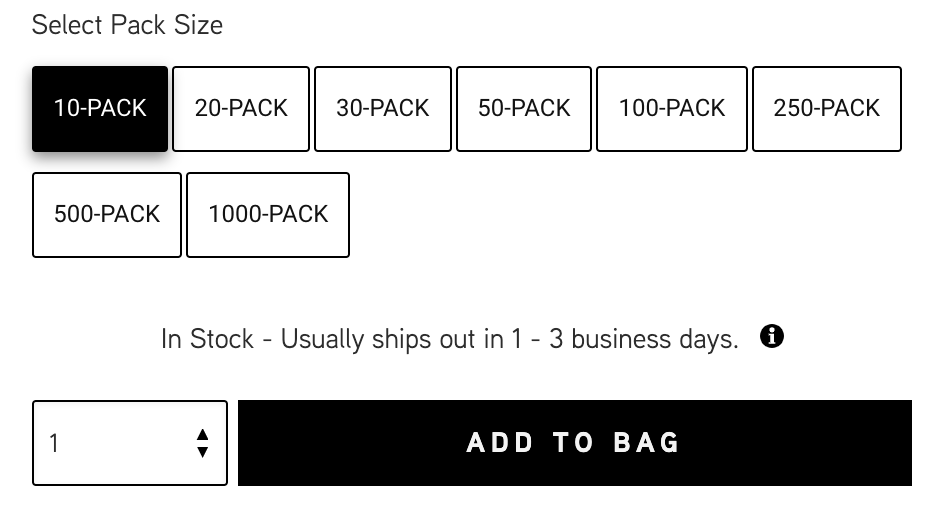942x506 pixels.
Task: Choose the 1000-PACK size
Action: click(268, 215)
